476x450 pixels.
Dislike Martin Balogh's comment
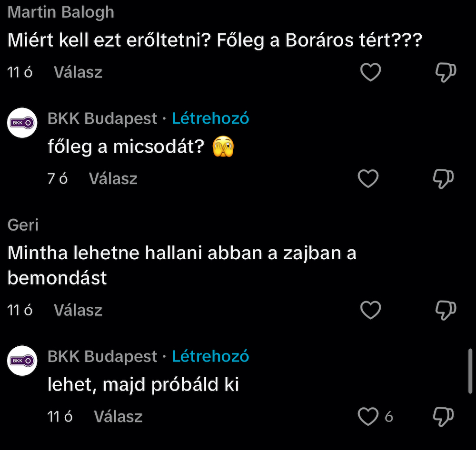pos(446,72)
